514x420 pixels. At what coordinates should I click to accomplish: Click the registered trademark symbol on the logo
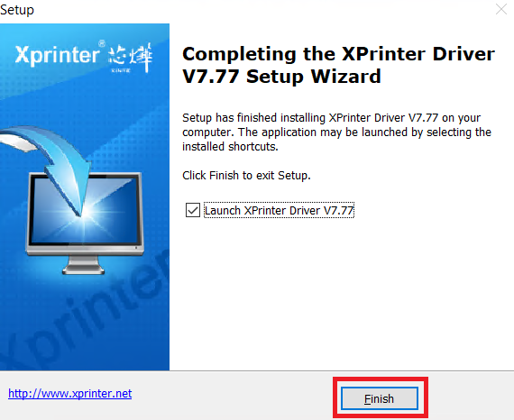(102, 43)
